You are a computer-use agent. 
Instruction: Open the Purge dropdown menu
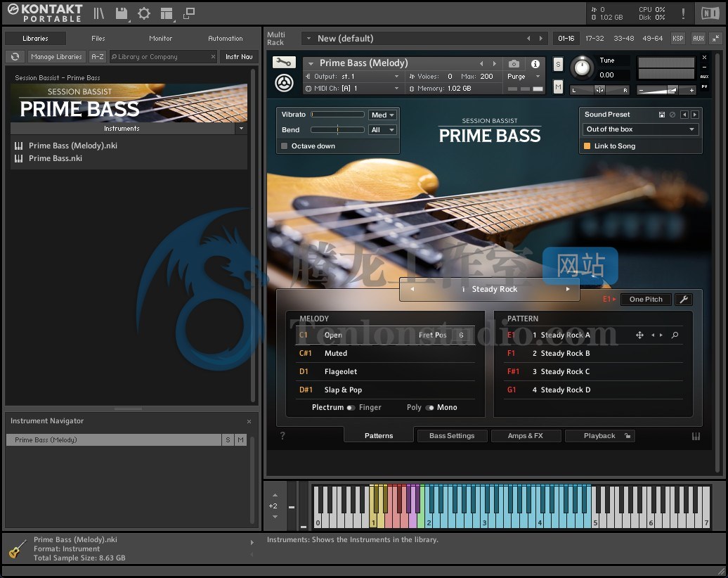tap(524, 76)
